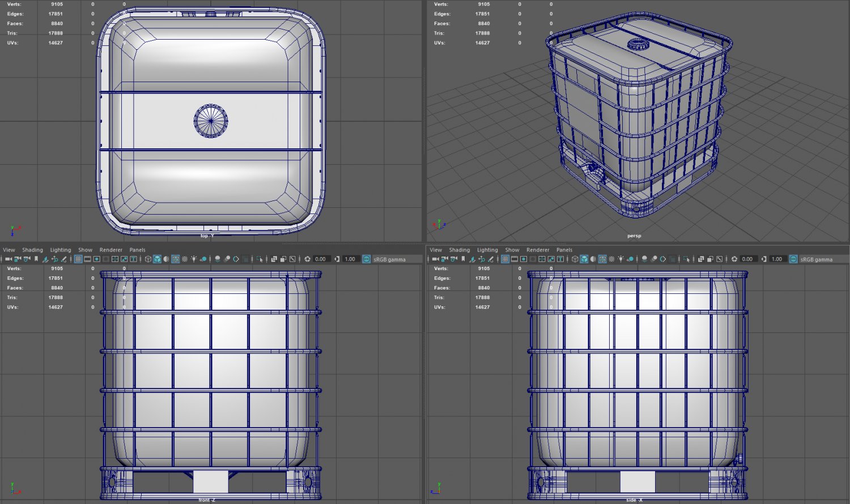Viewport: 850px width, 504px height.
Task: Click gamma reset button in side view toolbar
Action: click(x=764, y=259)
